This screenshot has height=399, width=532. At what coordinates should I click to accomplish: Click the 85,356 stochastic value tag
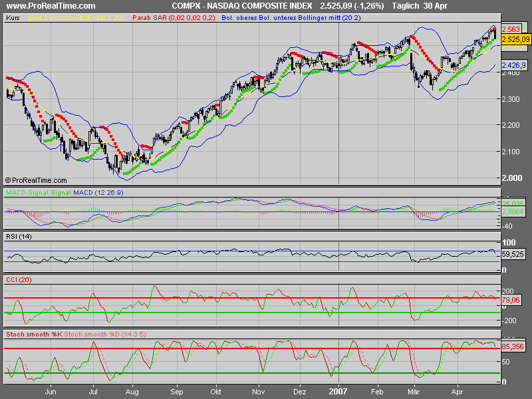(513, 346)
